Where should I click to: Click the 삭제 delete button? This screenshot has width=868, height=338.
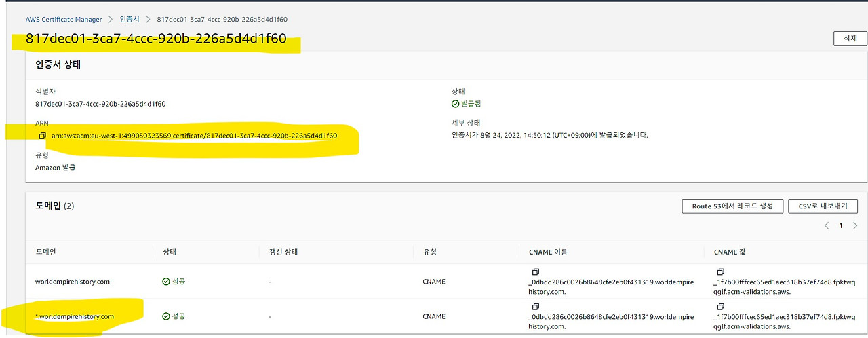[850, 39]
